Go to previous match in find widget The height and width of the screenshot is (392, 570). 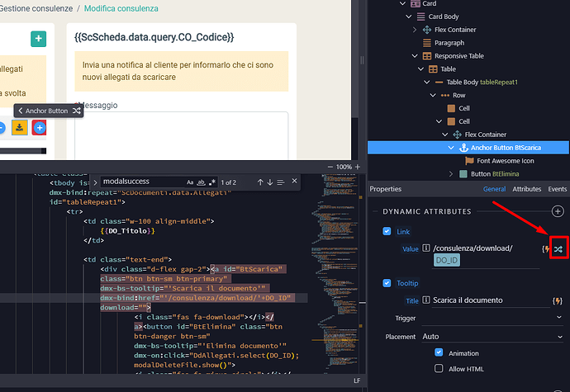click(x=260, y=182)
